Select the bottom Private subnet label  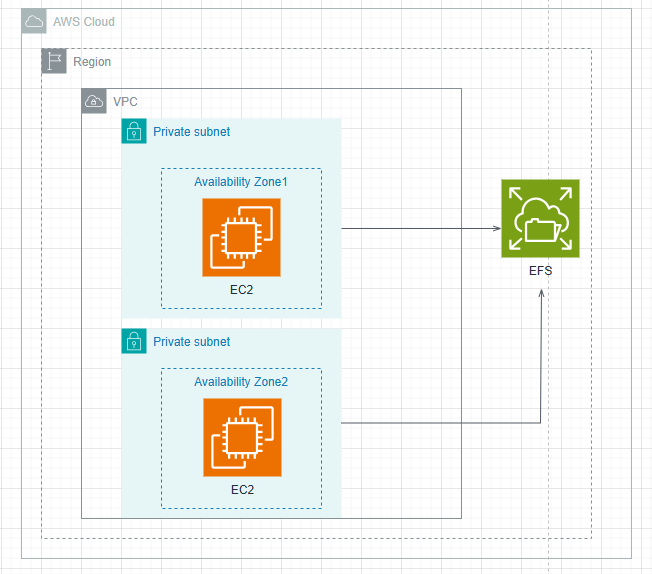click(191, 342)
